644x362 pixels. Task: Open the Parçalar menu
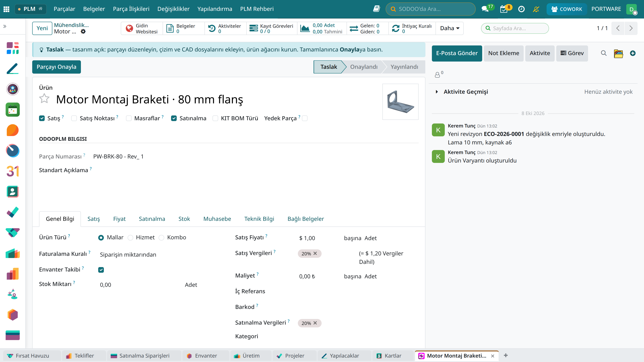tap(64, 9)
